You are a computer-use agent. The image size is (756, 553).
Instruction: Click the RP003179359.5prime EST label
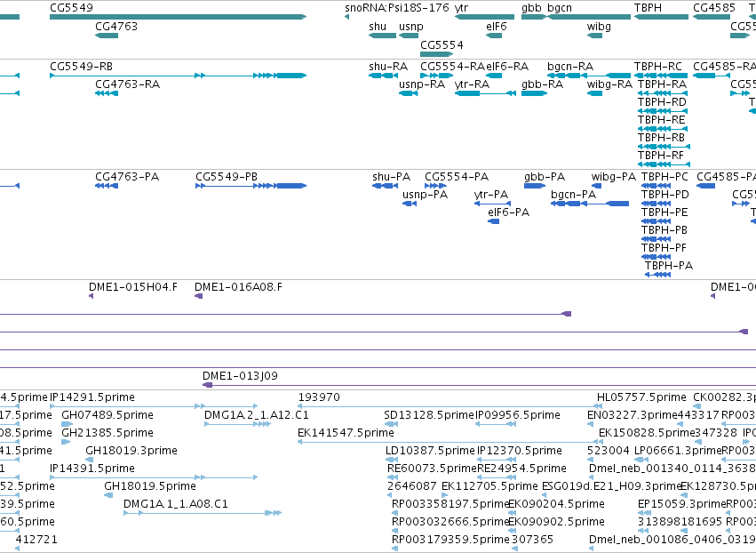click(x=450, y=540)
